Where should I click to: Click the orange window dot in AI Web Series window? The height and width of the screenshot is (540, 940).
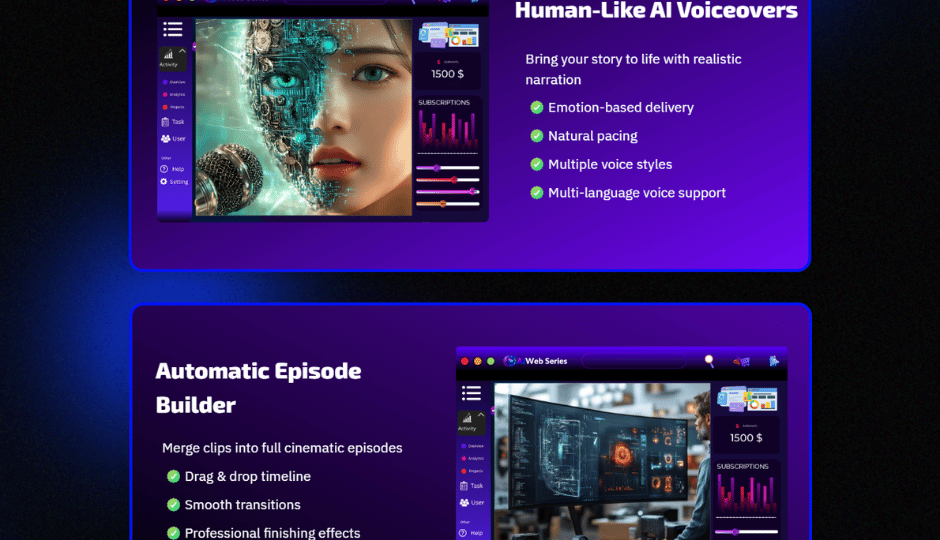coord(478,361)
